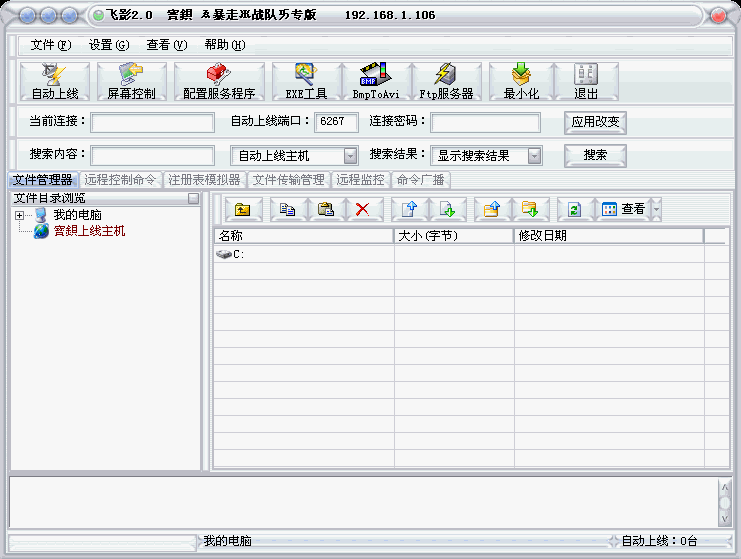
Task: Open 屏幕控制 screen control tool
Action: tap(131, 81)
